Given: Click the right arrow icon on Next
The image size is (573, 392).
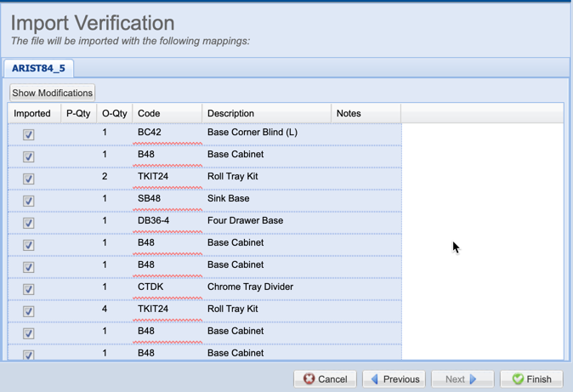Looking at the screenshot, I should tap(473, 379).
